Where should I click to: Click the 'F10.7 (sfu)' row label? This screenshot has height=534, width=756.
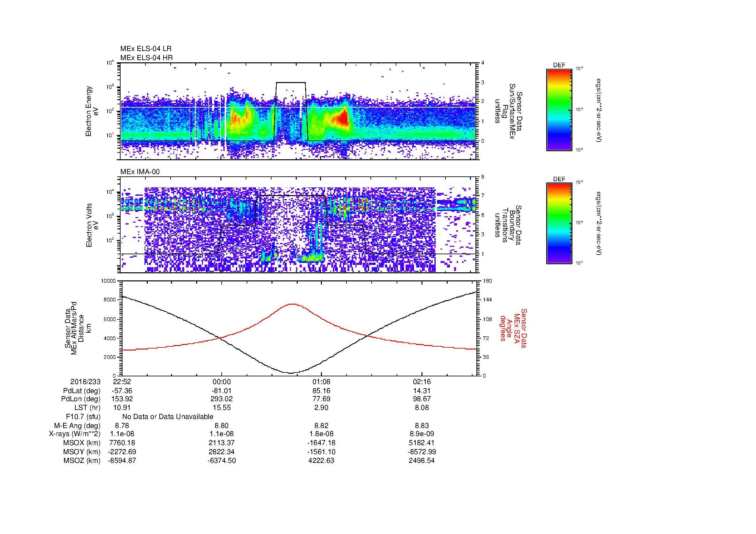[83, 417]
